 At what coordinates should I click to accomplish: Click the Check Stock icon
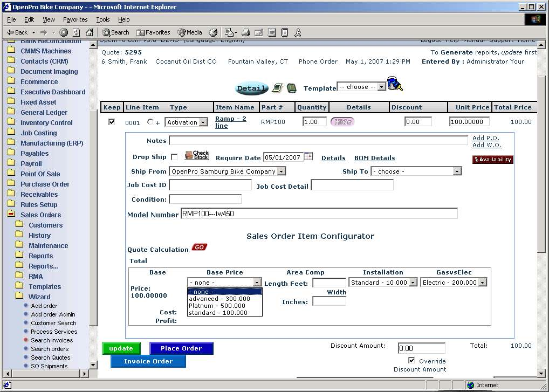click(196, 156)
